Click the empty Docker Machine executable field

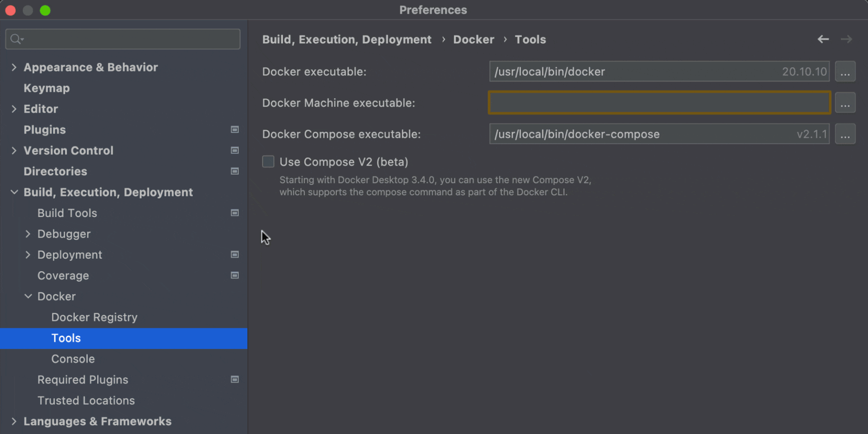659,103
